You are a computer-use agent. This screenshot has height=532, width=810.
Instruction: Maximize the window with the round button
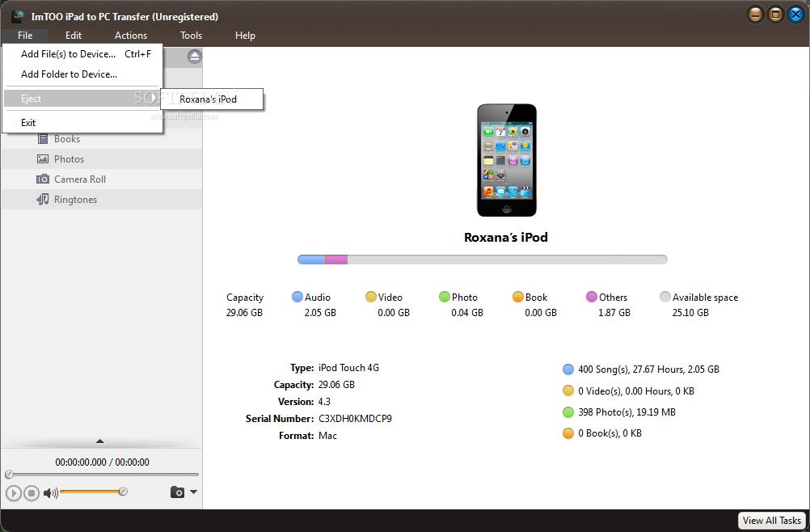[775, 15]
